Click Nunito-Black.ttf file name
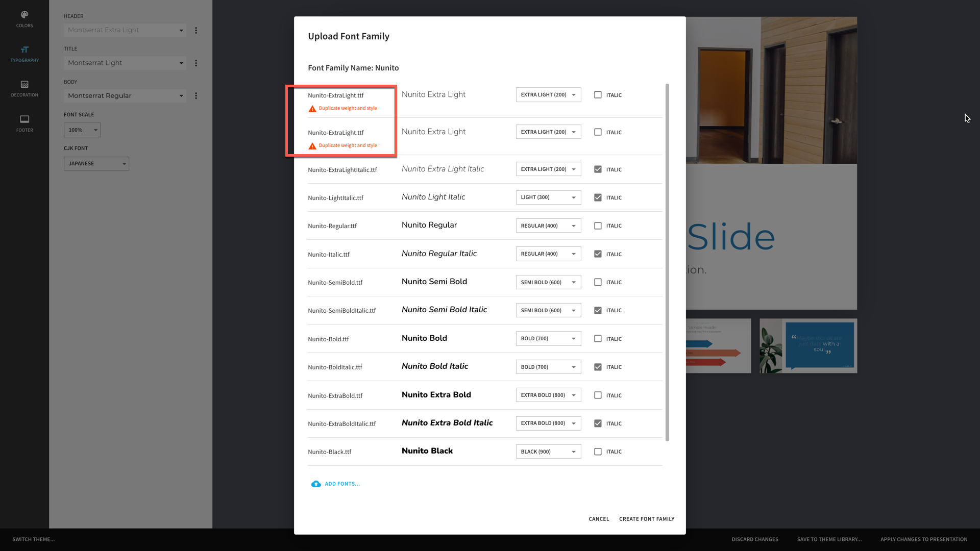Image resolution: width=980 pixels, height=551 pixels. click(x=330, y=452)
